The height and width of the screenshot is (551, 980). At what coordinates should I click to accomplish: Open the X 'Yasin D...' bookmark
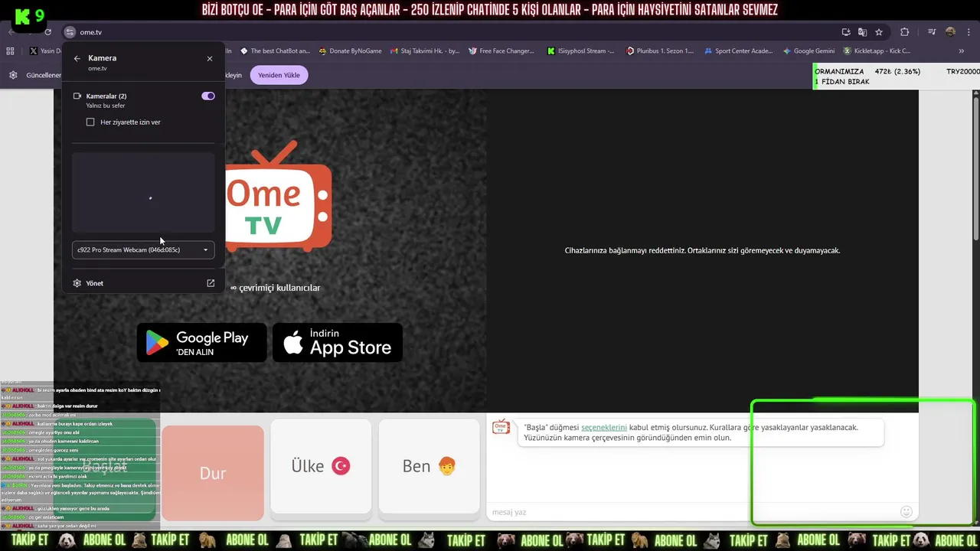(x=45, y=51)
